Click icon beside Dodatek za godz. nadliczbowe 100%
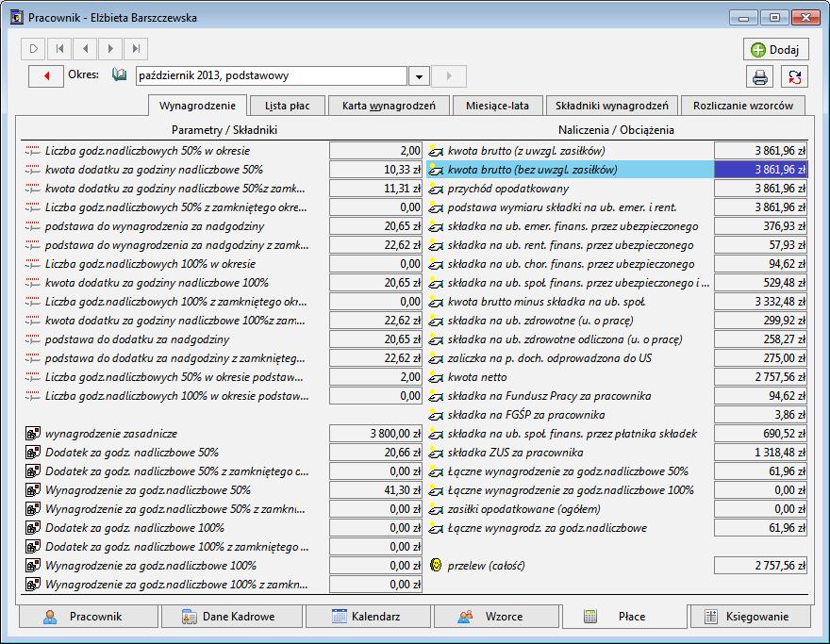The width and height of the screenshot is (830, 644). (33, 528)
